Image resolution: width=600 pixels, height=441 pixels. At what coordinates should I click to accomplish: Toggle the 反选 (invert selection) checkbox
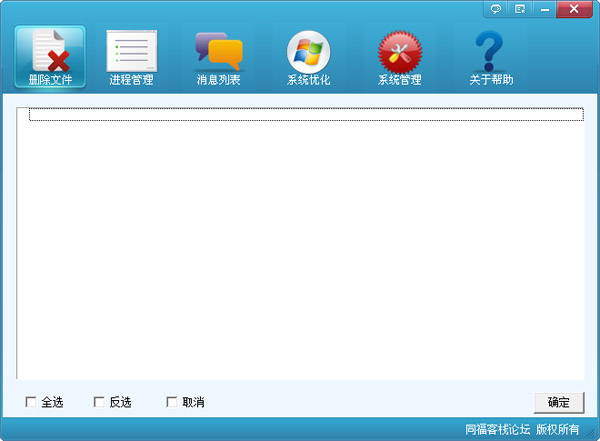(x=99, y=402)
